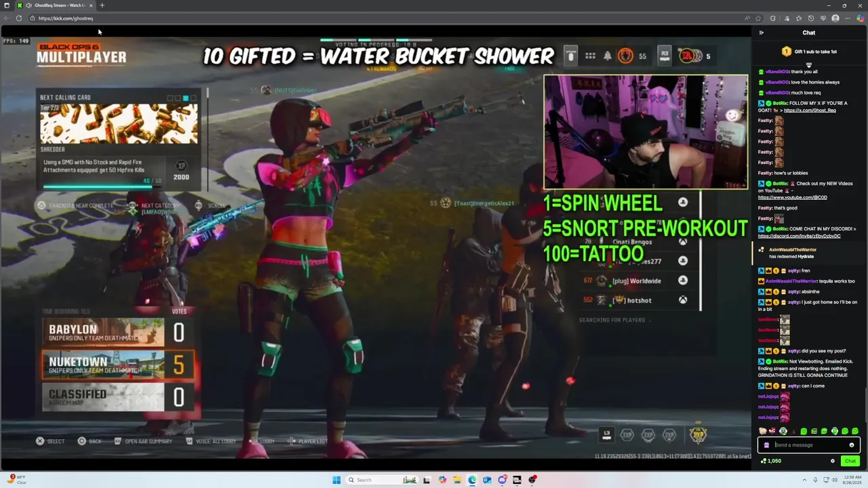The image size is (868, 488).
Task: Open the weather widget on the taskbar
Action: 16,480
